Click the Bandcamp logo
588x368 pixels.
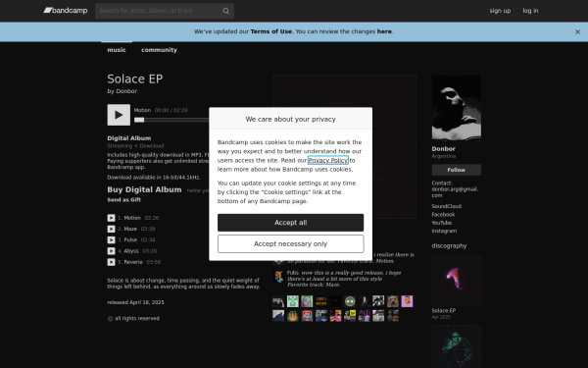66,11
